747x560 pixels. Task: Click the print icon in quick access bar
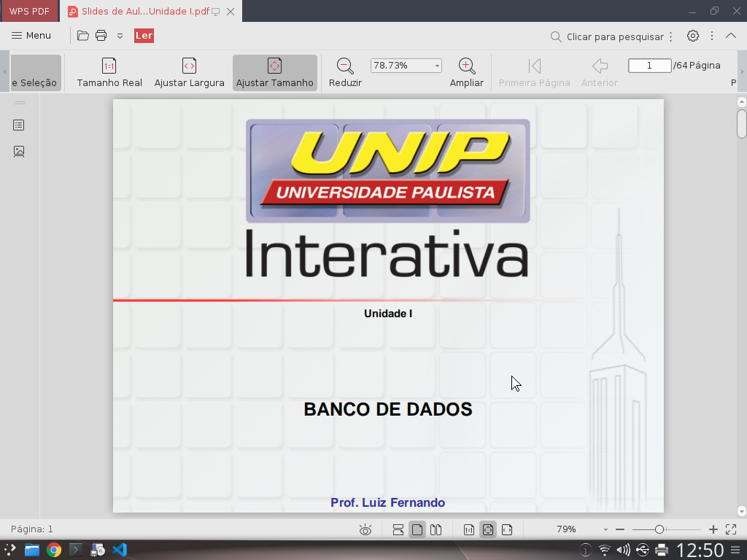tap(101, 36)
